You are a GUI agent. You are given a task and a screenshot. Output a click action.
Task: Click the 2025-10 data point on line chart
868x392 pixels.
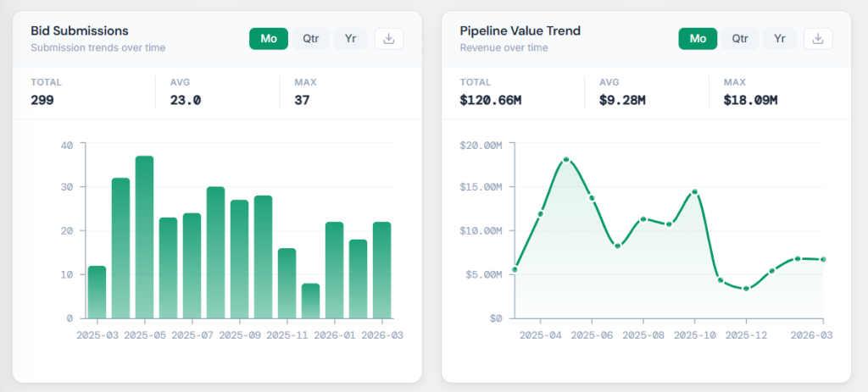pos(694,192)
